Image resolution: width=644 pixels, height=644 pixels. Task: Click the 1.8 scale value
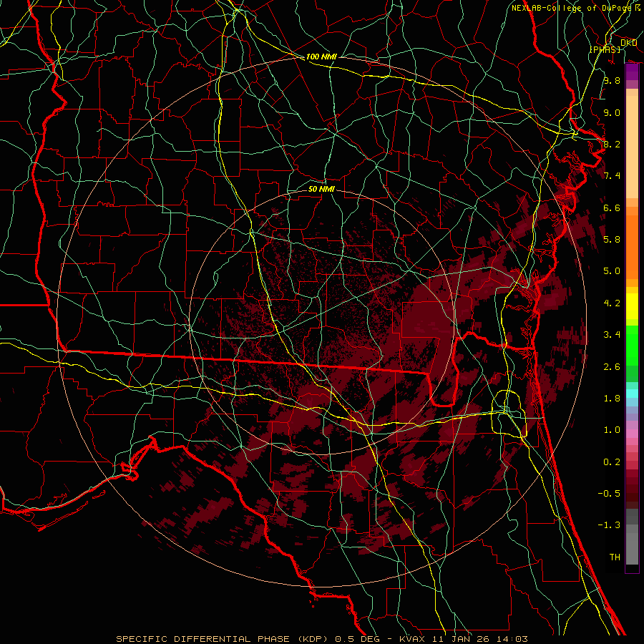(x=612, y=399)
